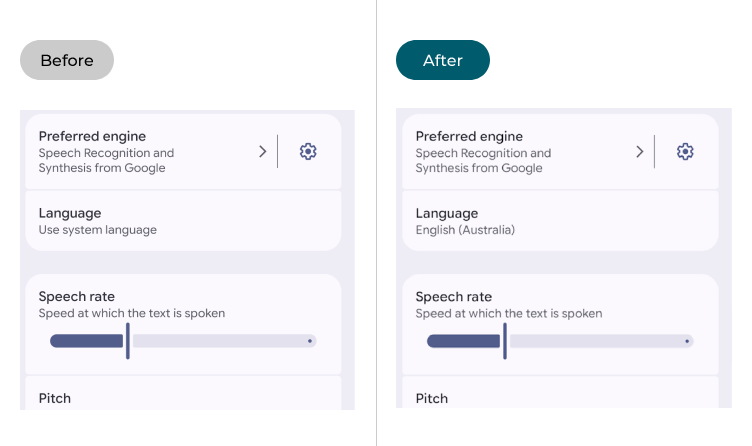Click filled slider portion in Before panel
The image size is (752, 446).
pyautogui.click(x=86, y=341)
